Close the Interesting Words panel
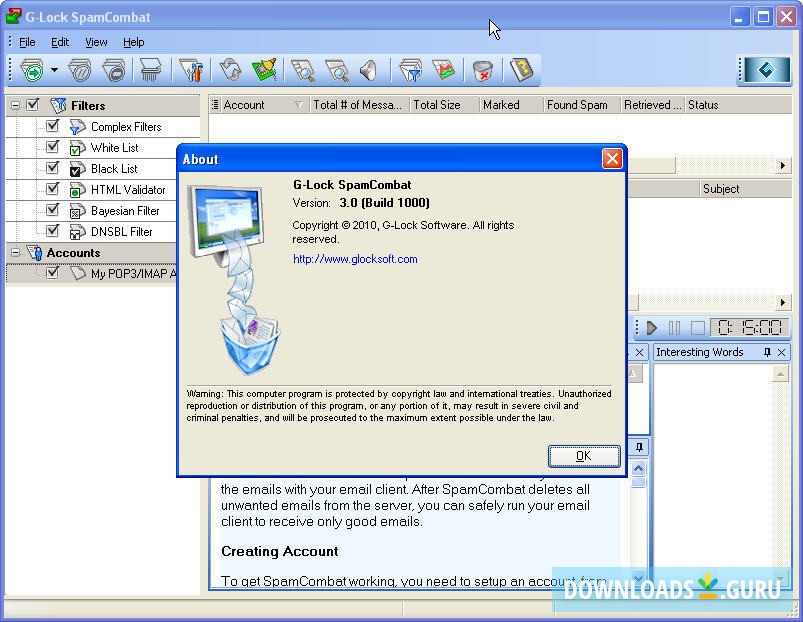This screenshot has height=622, width=803. coord(781,352)
